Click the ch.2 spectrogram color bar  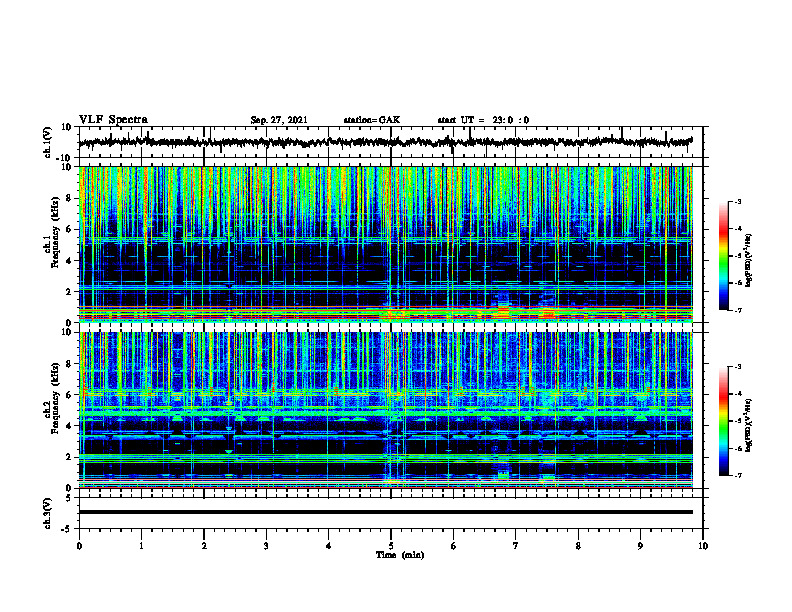723,421
